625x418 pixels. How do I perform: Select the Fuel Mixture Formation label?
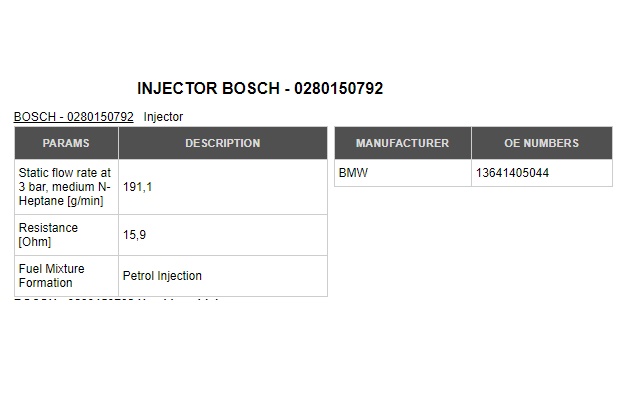tap(51, 276)
